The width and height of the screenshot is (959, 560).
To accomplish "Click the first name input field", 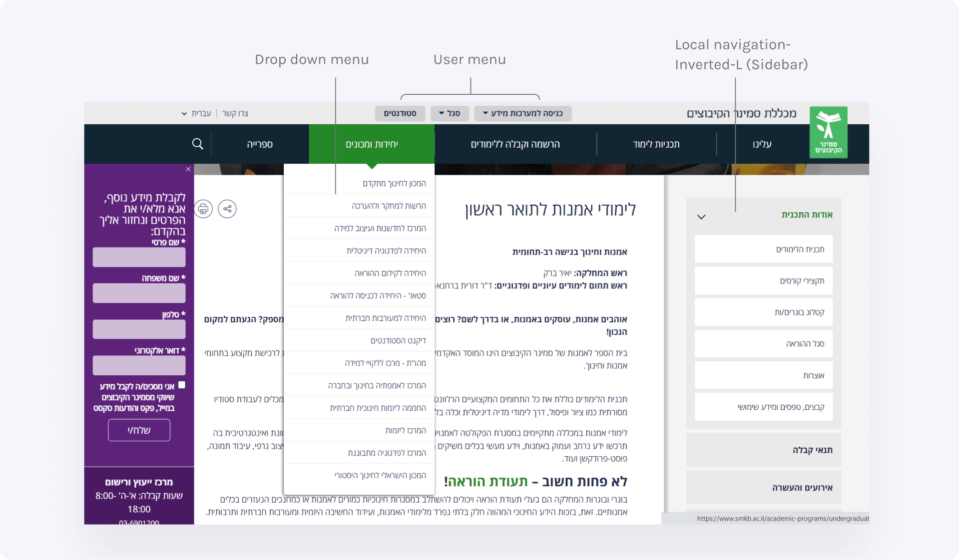I will [139, 257].
